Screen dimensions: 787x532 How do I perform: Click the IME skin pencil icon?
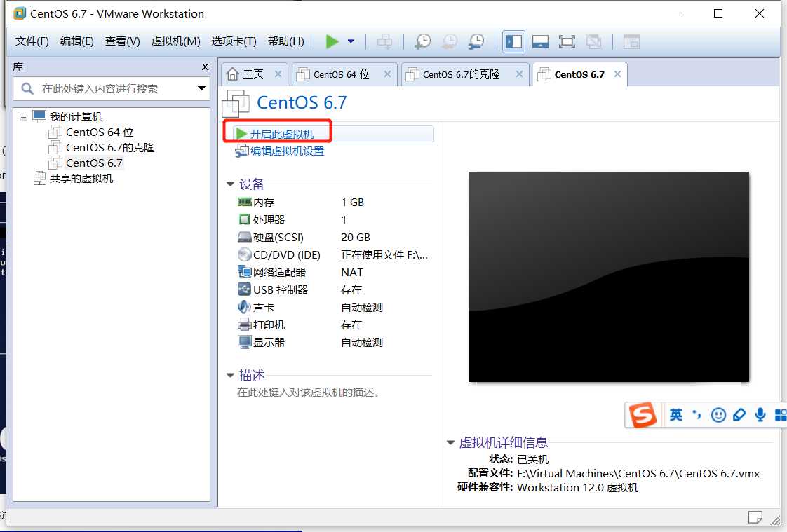click(x=739, y=415)
